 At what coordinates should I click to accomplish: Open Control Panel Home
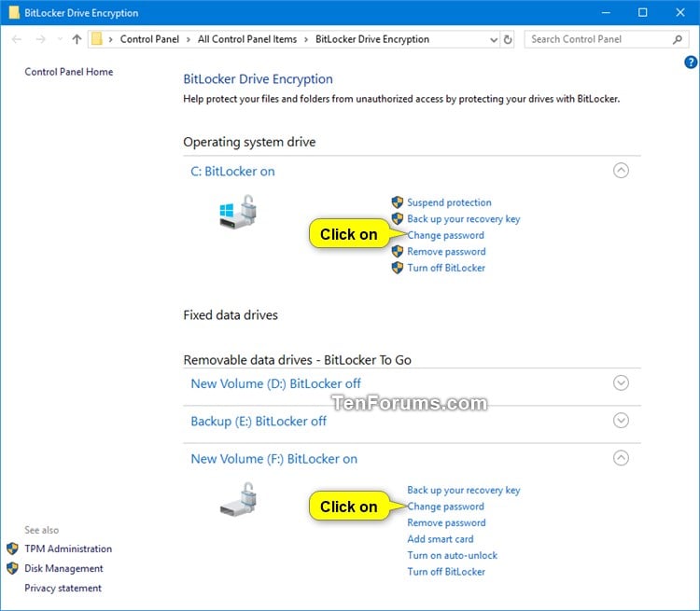click(x=69, y=72)
